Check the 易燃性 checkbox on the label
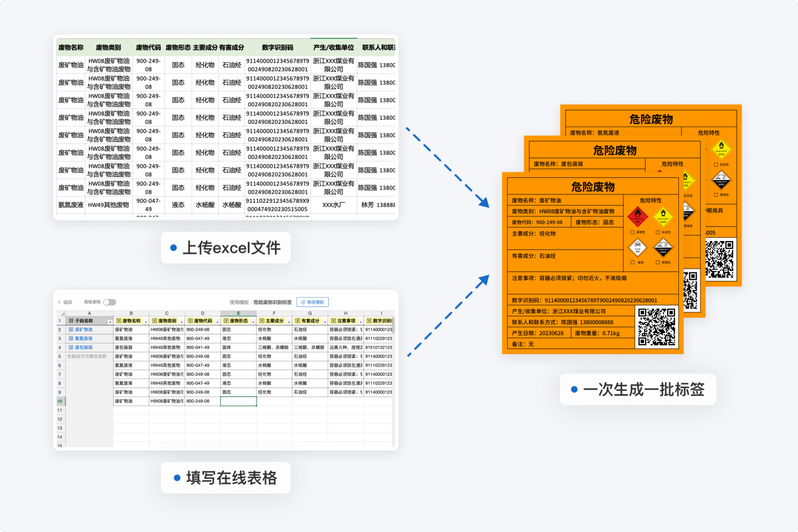This screenshot has width=798, height=532. click(632, 232)
